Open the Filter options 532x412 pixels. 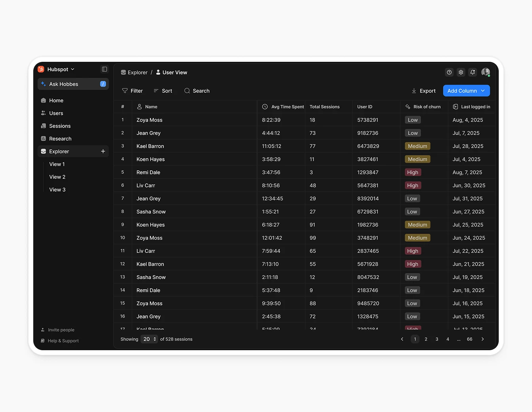[x=133, y=91]
